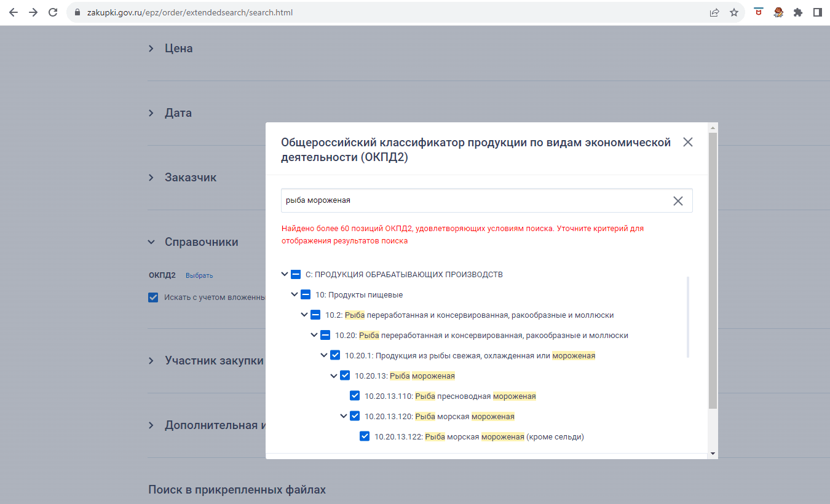
Task: Go forward in browser history
Action: (x=33, y=12)
